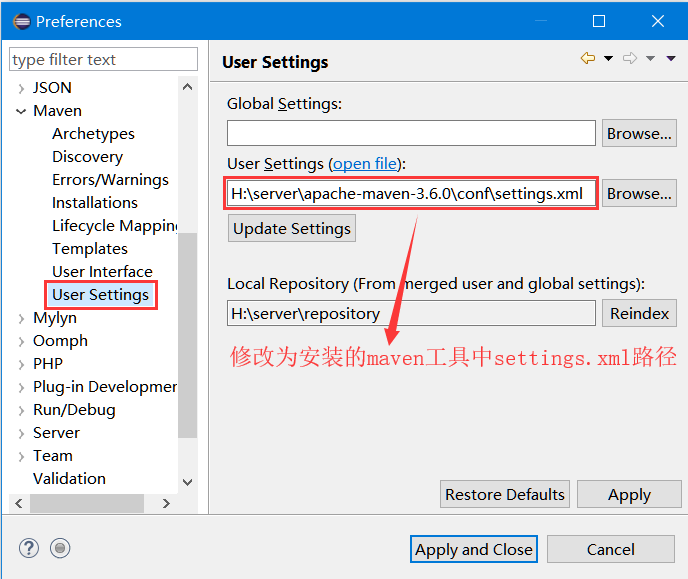Click the open file link
The width and height of the screenshot is (688, 579).
tap(365, 164)
